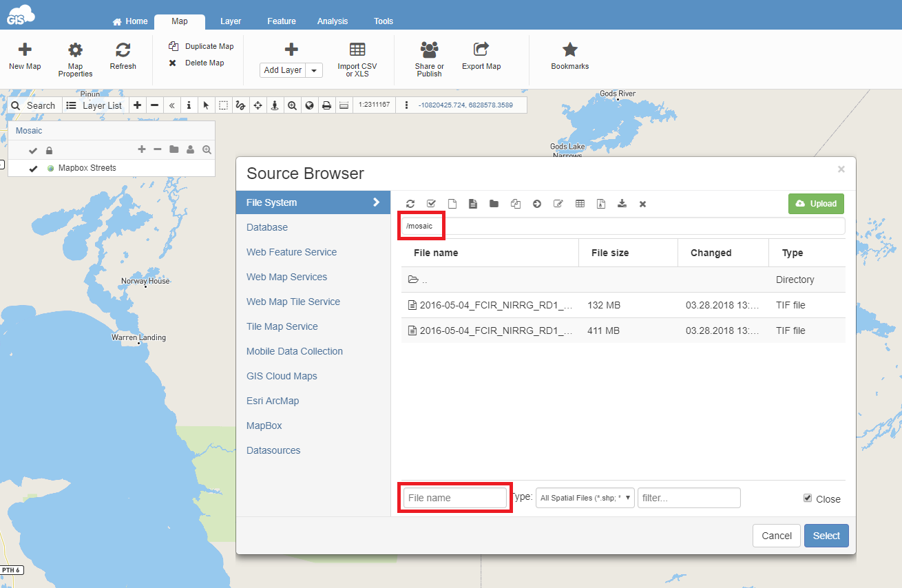Refresh the map from the ribbon
This screenshot has height=588, width=902.
(x=123, y=50)
